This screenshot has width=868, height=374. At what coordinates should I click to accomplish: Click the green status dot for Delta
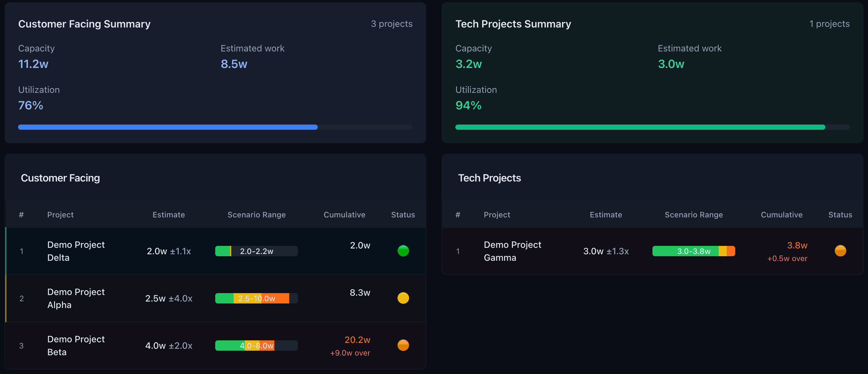[403, 251]
